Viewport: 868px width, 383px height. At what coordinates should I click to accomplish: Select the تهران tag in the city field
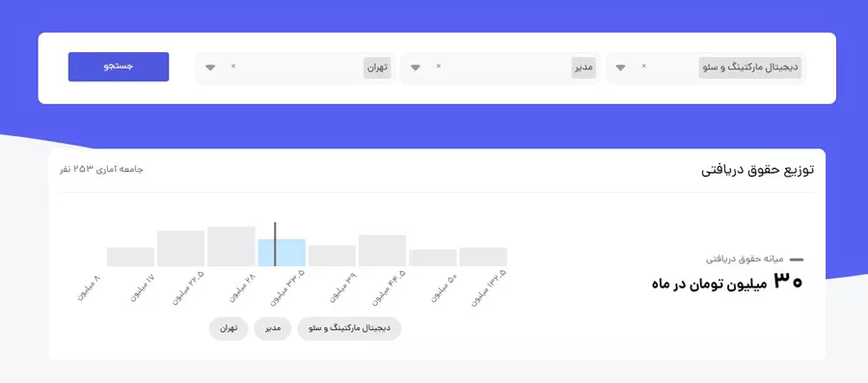click(377, 68)
